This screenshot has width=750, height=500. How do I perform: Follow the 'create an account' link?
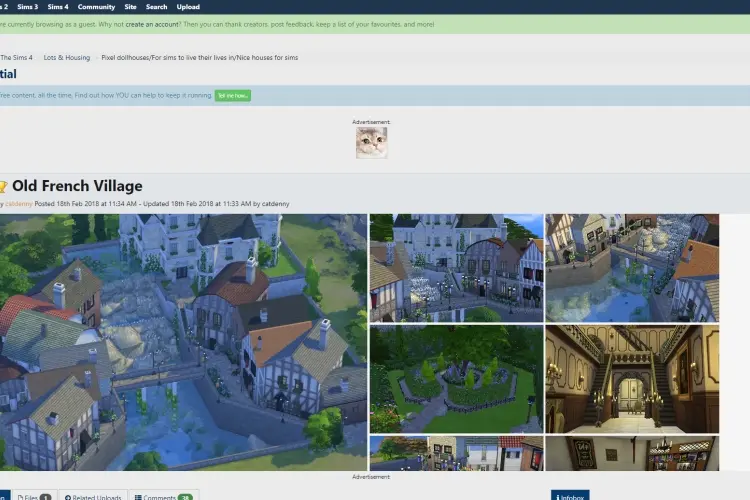152,24
